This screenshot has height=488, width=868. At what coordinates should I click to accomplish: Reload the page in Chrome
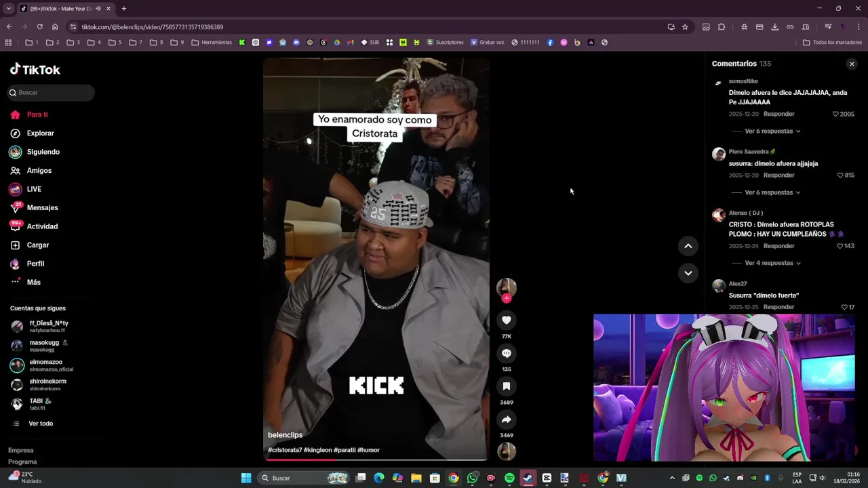coord(39,27)
